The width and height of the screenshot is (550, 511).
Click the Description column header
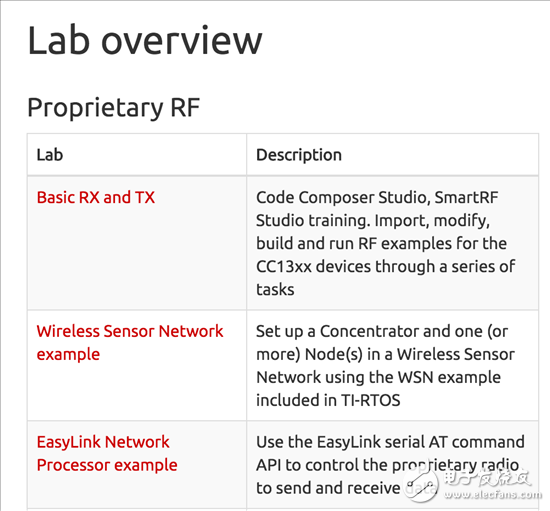click(299, 155)
